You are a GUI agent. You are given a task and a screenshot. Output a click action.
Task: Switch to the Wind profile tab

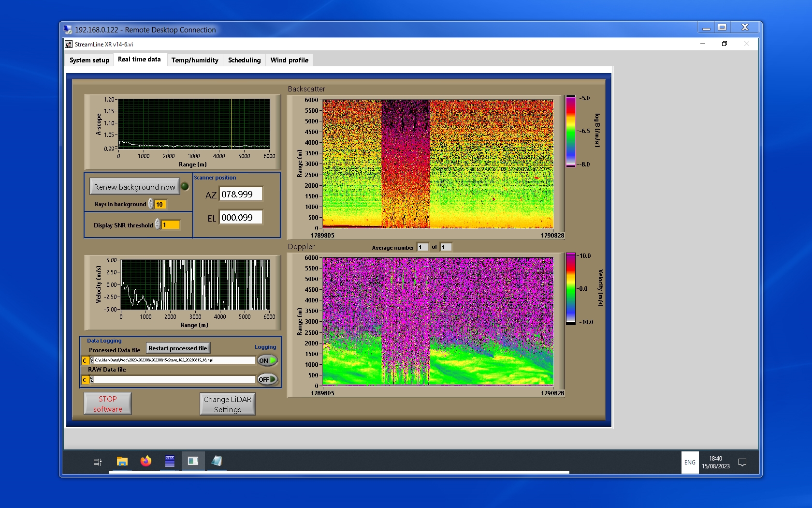coord(289,60)
